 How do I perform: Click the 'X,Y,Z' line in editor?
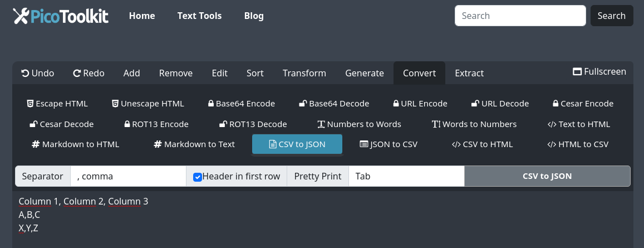point(29,228)
